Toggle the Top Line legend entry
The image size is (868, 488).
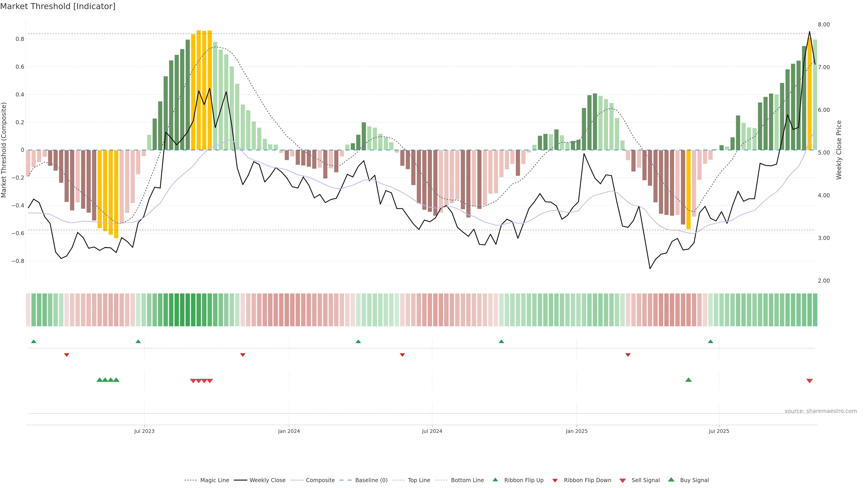click(419, 480)
